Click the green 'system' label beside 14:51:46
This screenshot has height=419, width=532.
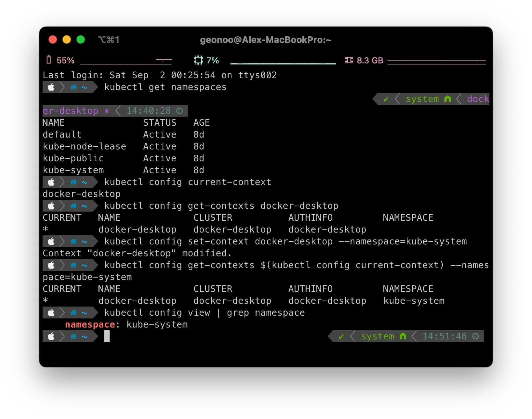point(377,337)
